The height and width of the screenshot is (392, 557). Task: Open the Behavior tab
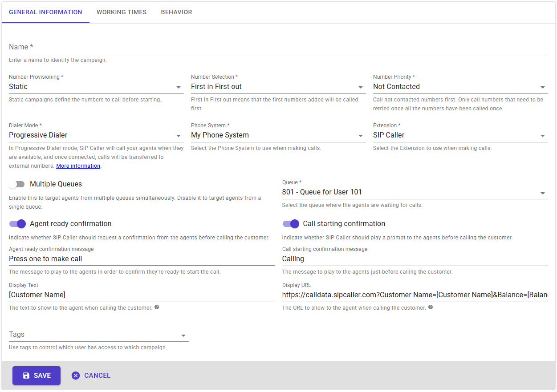[x=176, y=12]
